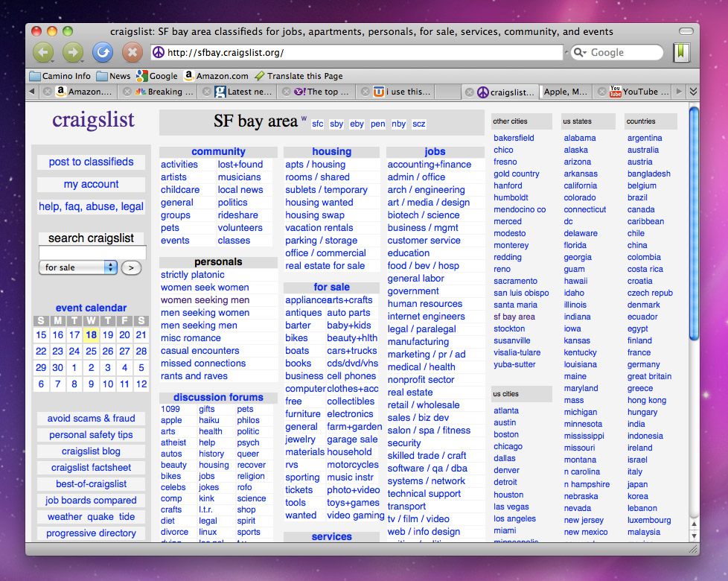Close the craigslist tab

click(x=470, y=92)
